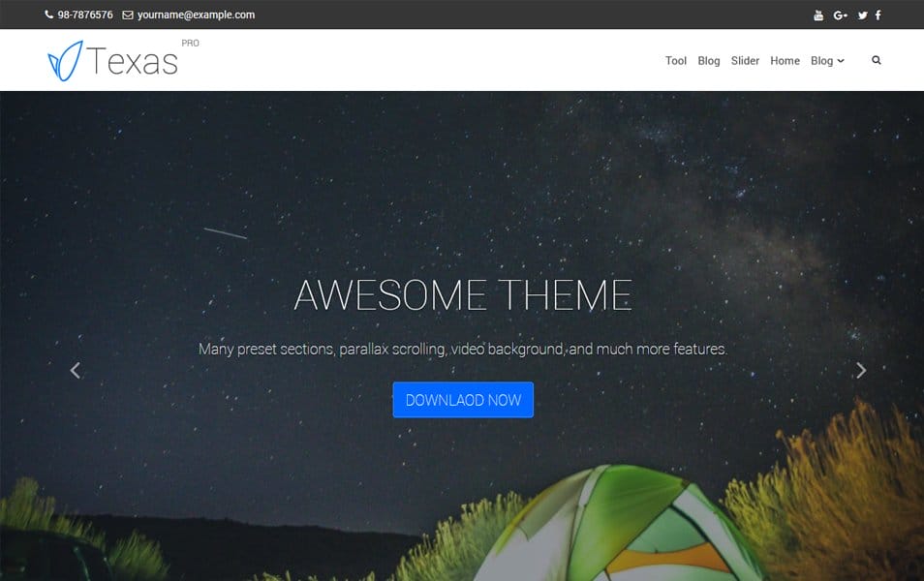Click the phone handset icon
Viewport: 924px width, 581px height.
(49, 15)
